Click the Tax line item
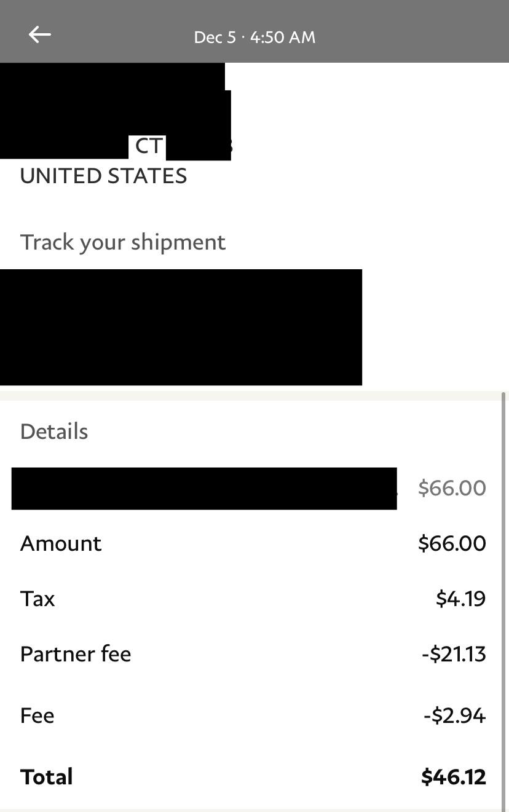The image size is (509, 812). [37, 598]
